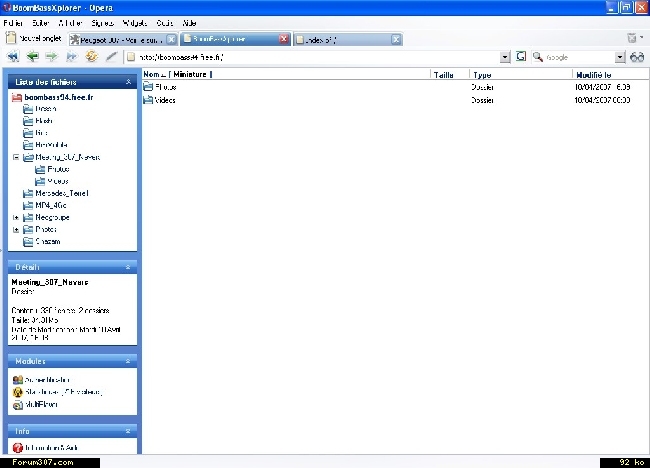Go forward with the green right arrow
The height and width of the screenshot is (468, 650).
coord(51,56)
